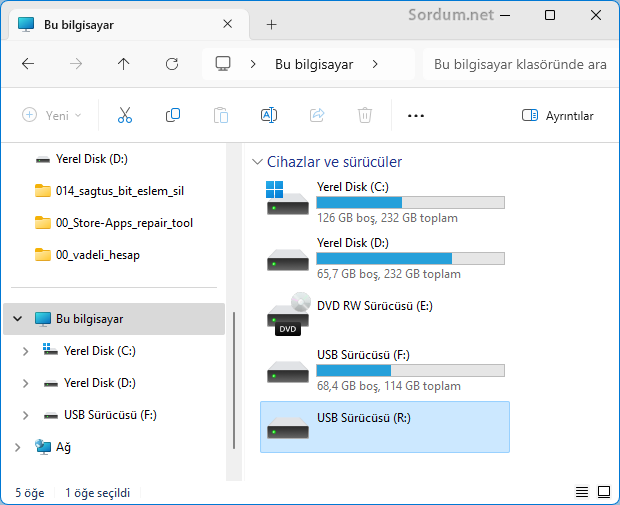
Task: Open the Yeni new item dropdown
Action: click(52, 115)
